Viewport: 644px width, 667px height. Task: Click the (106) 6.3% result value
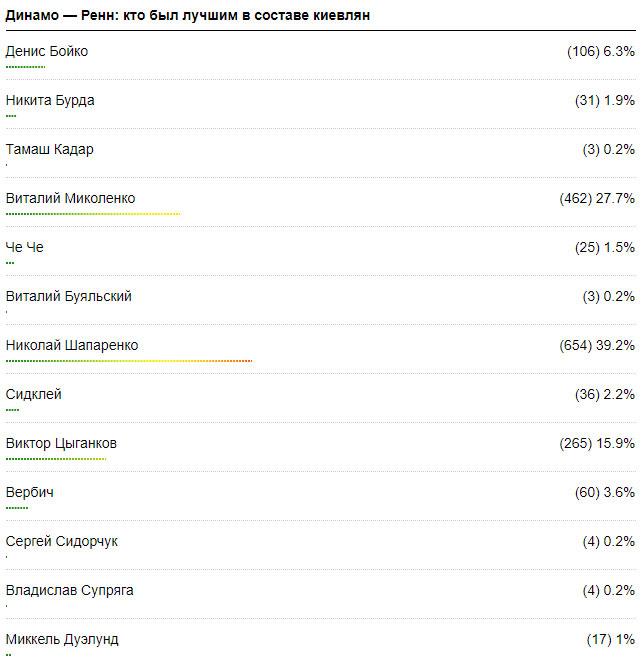pyautogui.click(x=600, y=51)
